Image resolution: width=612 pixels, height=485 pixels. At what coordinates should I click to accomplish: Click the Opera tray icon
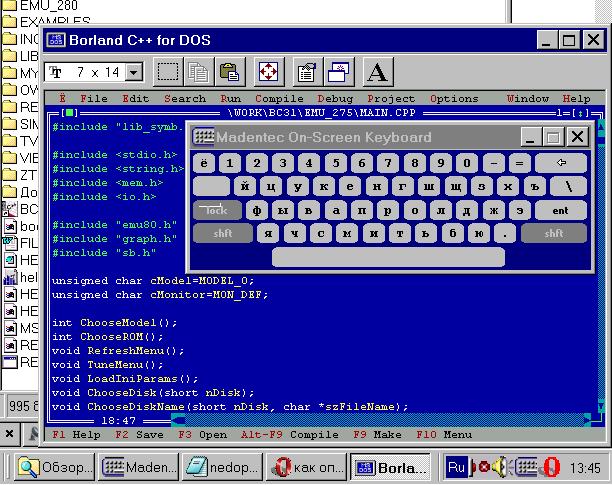552,467
